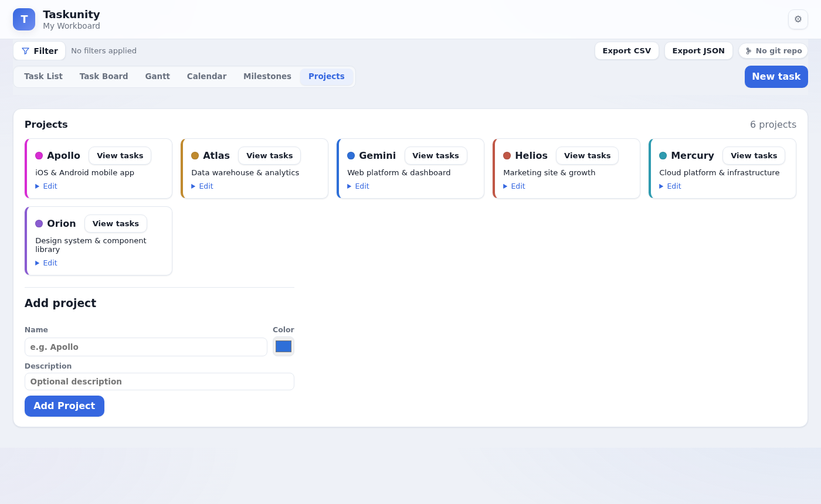Click the Add Project button
Screen dimensions: 821x504
(x=65, y=406)
